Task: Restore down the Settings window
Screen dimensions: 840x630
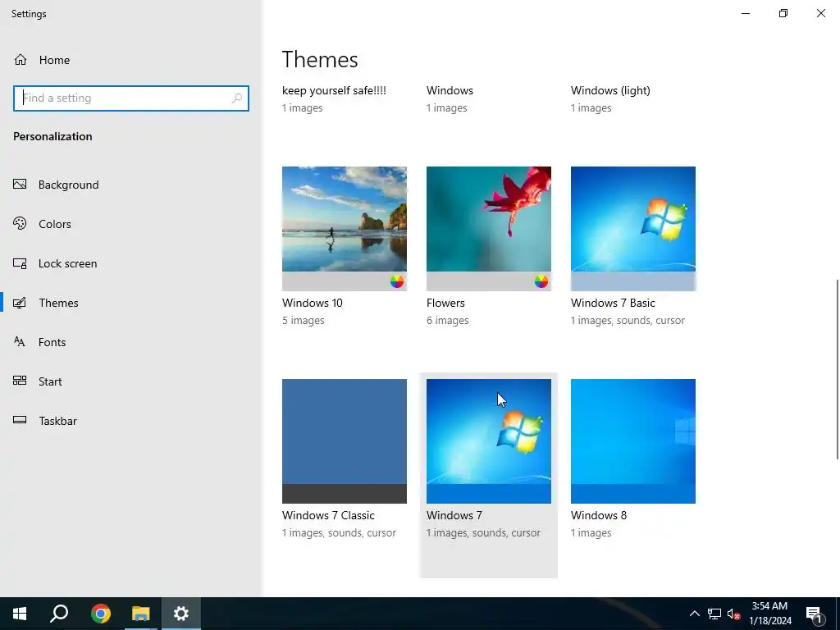Action: pyautogui.click(x=783, y=13)
